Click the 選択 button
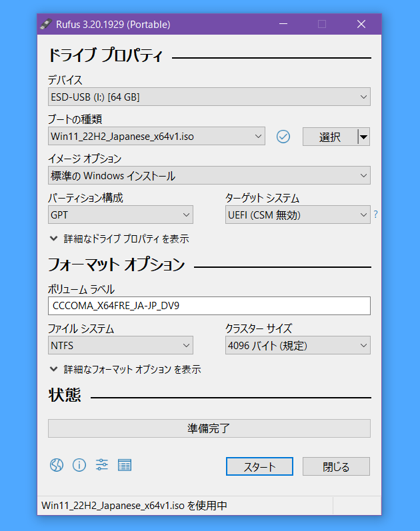This screenshot has height=531, width=420. (x=330, y=137)
